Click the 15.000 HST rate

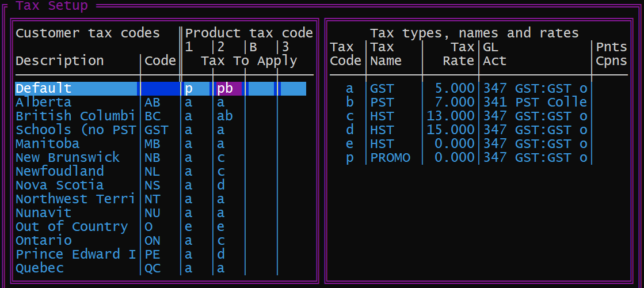(x=451, y=130)
